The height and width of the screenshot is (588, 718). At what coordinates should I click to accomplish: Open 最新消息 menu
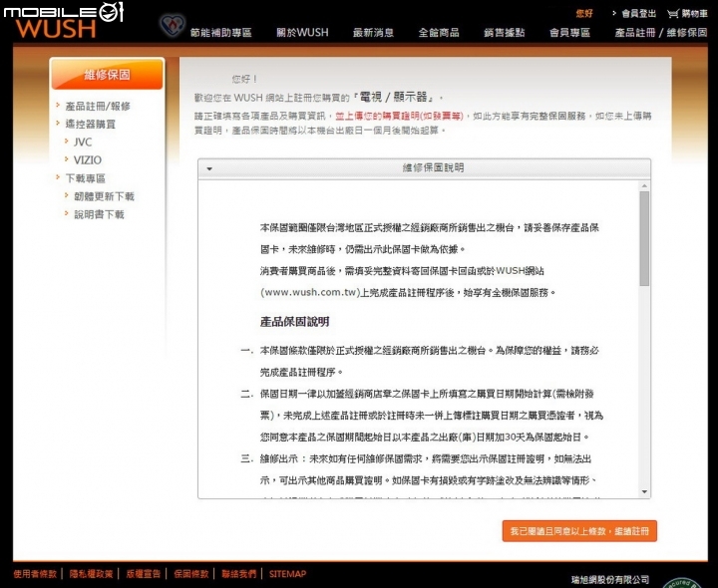pyautogui.click(x=373, y=33)
